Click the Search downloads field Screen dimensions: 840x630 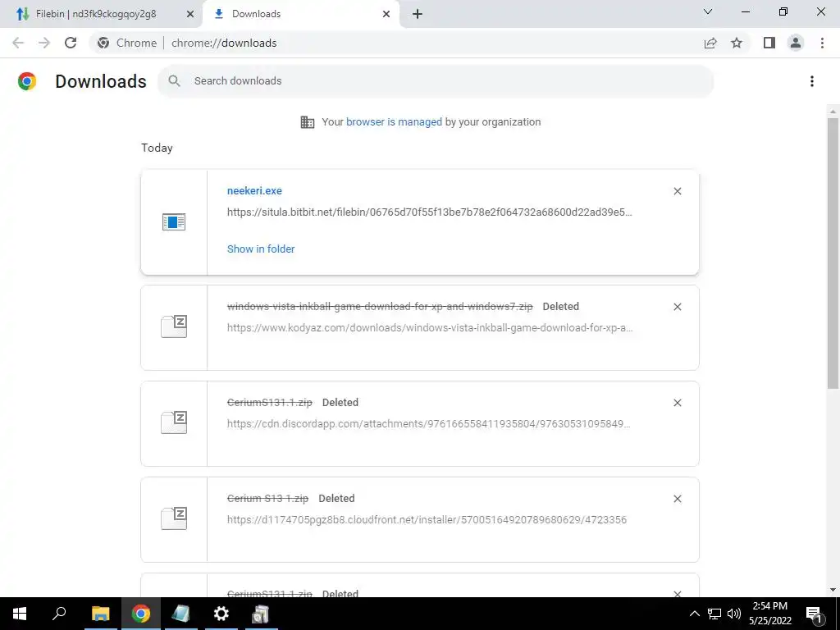point(436,81)
